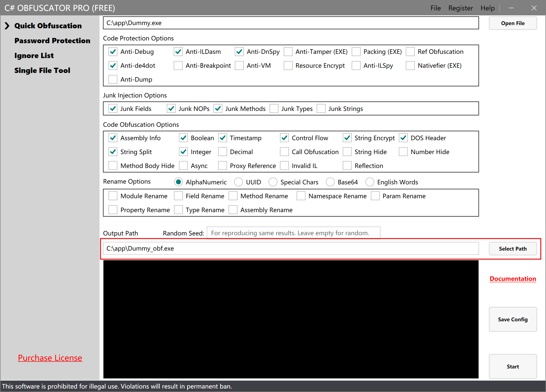Select the Base64 rename option

click(330, 182)
